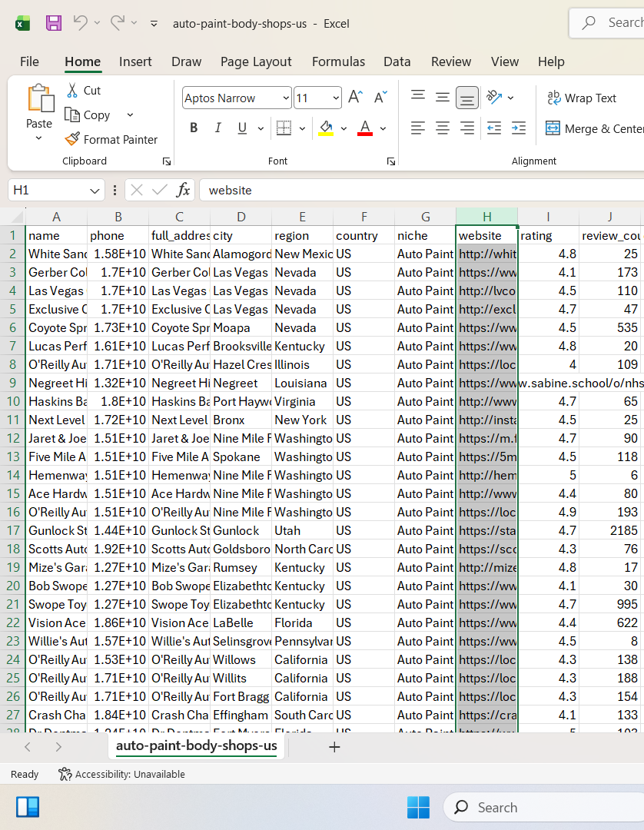Switch to the View tab
This screenshot has height=830, width=644.
click(x=504, y=61)
